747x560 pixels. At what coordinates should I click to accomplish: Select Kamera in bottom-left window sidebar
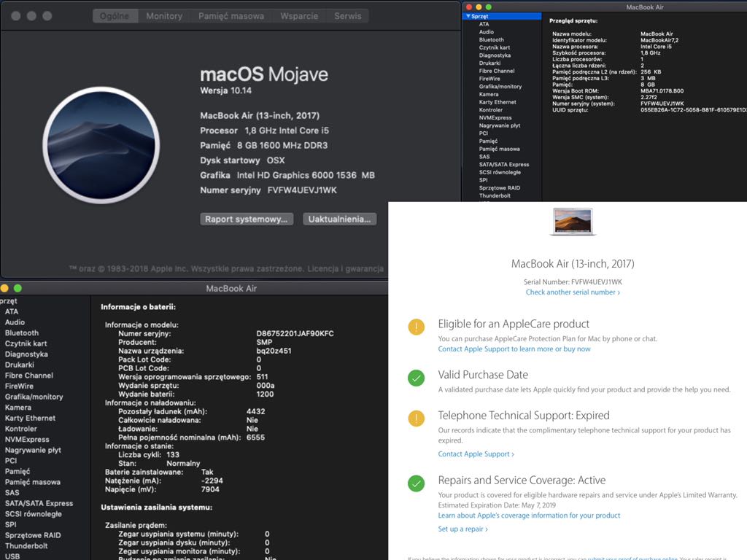point(18,408)
